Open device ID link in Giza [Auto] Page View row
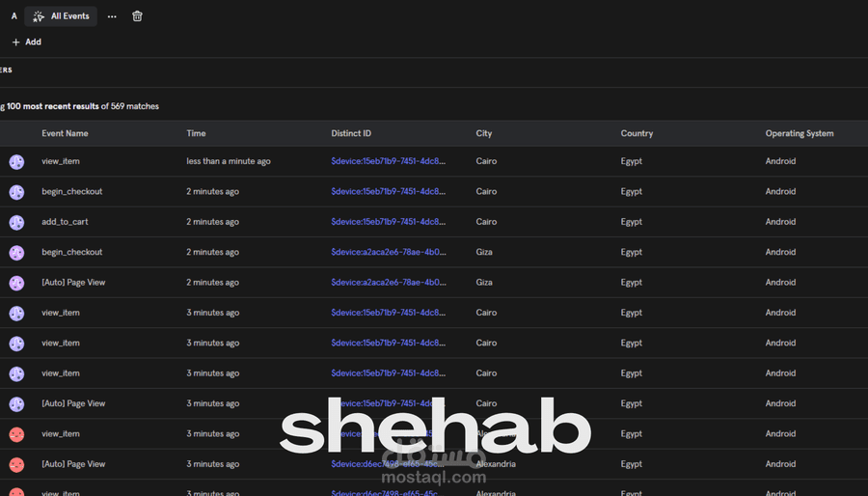Viewport: 868px width, 496px height. 388,283
